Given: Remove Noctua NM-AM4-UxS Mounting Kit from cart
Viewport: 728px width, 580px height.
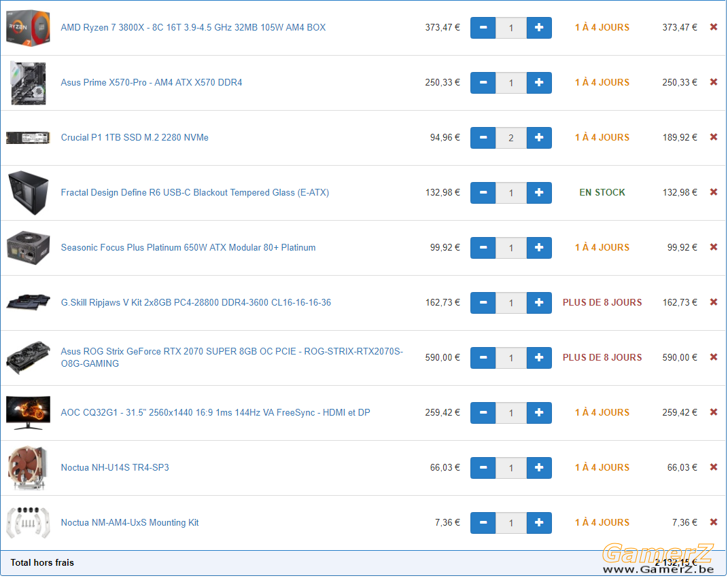Looking at the screenshot, I should (714, 522).
